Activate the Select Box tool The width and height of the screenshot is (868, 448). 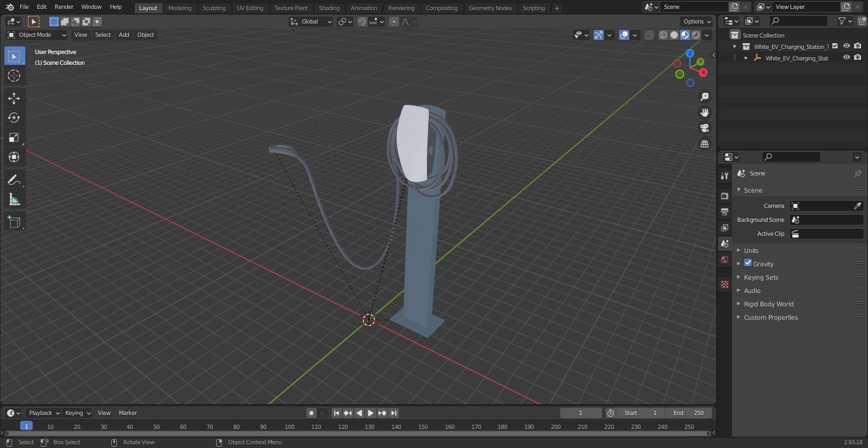[14, 56]
